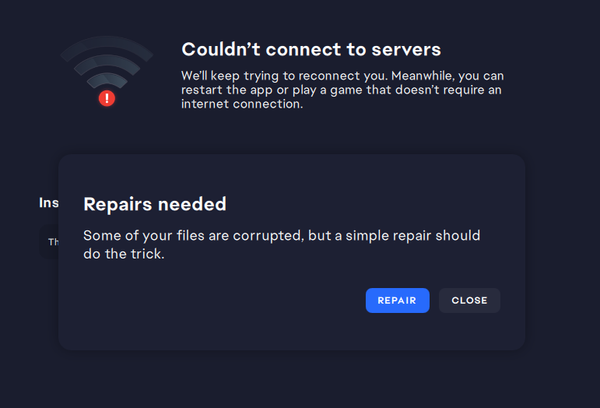600x408 pixels.
Task: Click the "Couldn't connect to servers" heading
Action: (311, 49)
